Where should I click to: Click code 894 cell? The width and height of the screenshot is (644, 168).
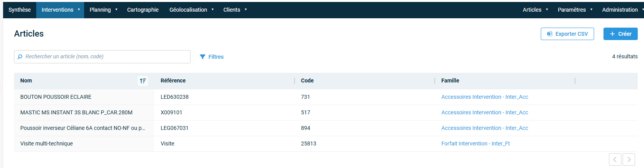(305, 128)
